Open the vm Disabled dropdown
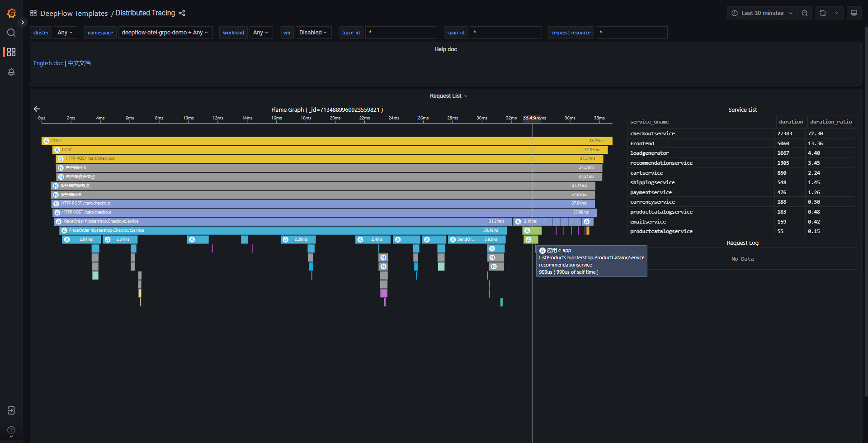 click(313, 33)
